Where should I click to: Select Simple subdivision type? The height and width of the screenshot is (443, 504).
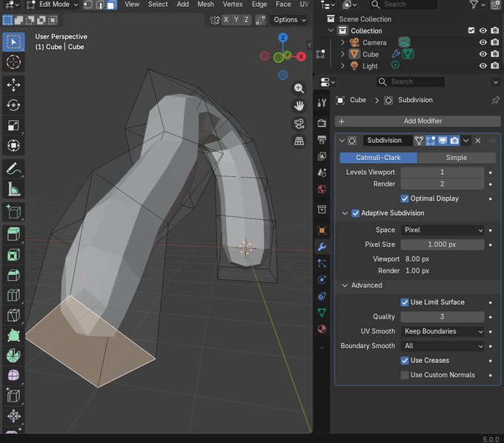click(457, 158)
